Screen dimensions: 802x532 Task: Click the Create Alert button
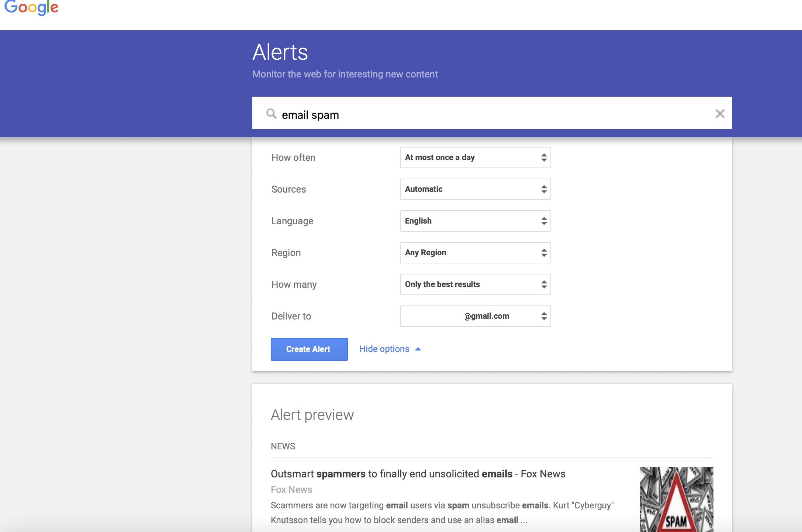309,349
